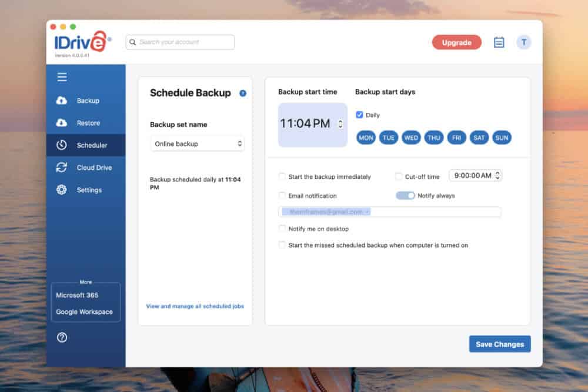Click the hamburger menu icon in sidebar
This screenshot has height=392, width=588.
(62, 77)
